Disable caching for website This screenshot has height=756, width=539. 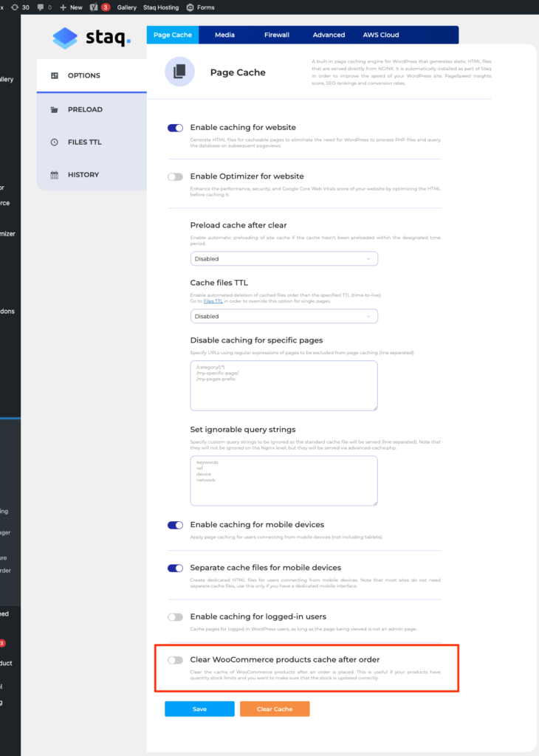click(175, 127)
